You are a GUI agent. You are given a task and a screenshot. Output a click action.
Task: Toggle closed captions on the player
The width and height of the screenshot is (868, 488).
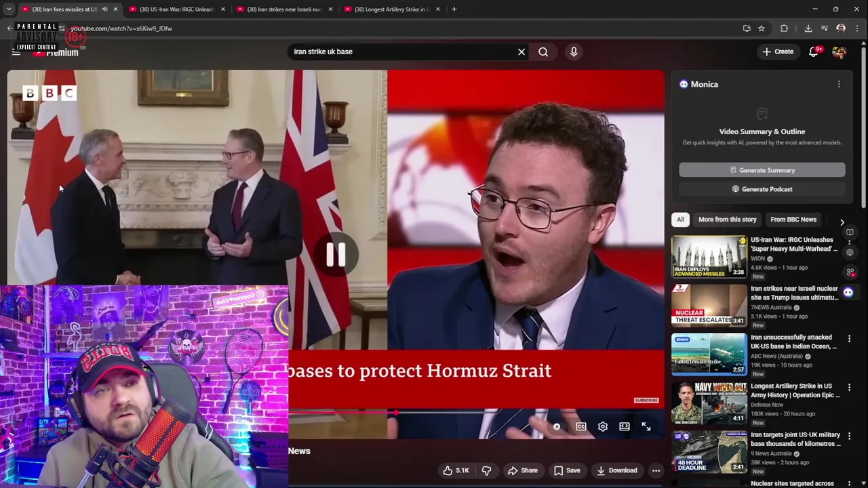click(x=581, y=426)
